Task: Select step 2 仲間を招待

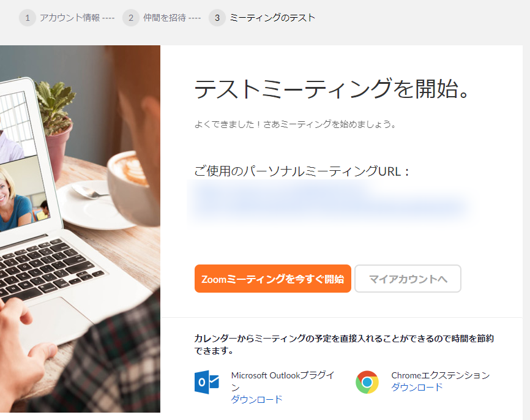Action: click(162, 18)
